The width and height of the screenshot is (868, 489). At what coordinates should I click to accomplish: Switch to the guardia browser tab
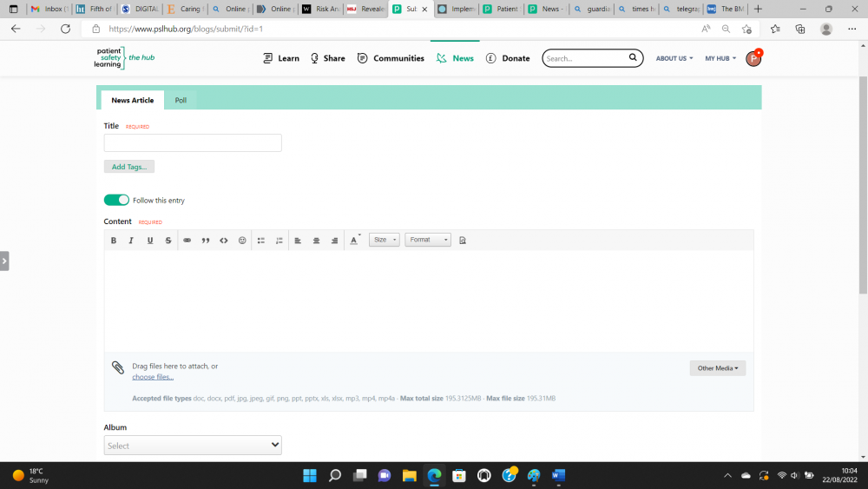pyautogui.click(x=592, y=9)
